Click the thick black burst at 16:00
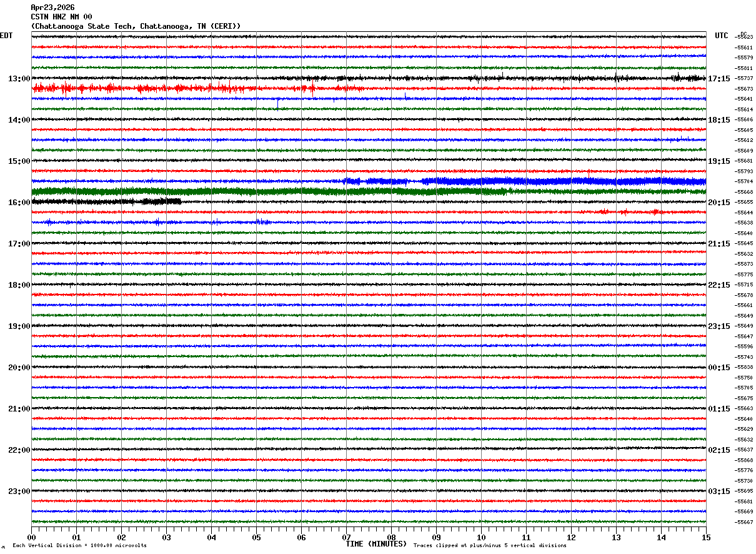This screenshot has width=756, height=554. coord(106,201)
